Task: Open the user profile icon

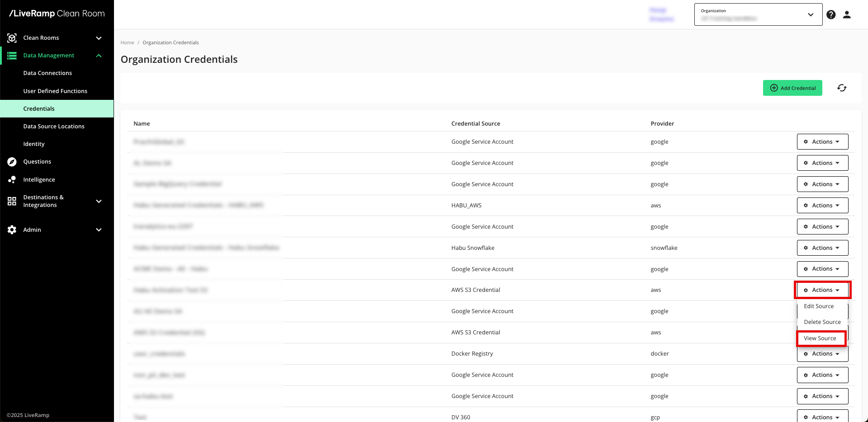Action: [x=847, y=14]
